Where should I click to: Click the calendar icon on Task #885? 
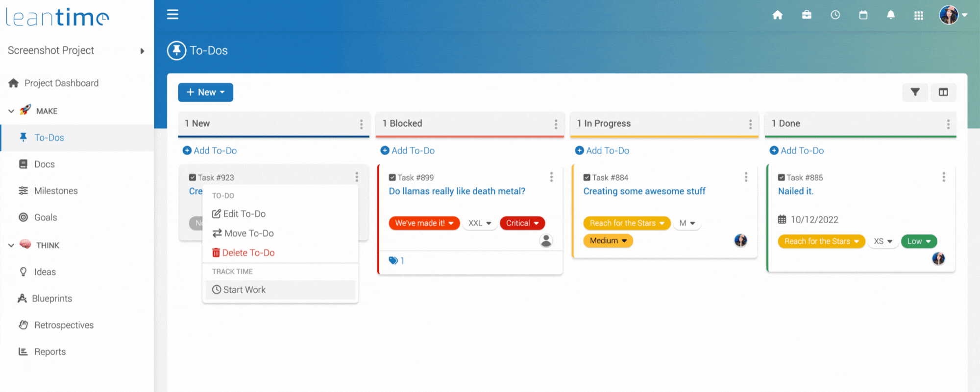[x=782, y=219]
